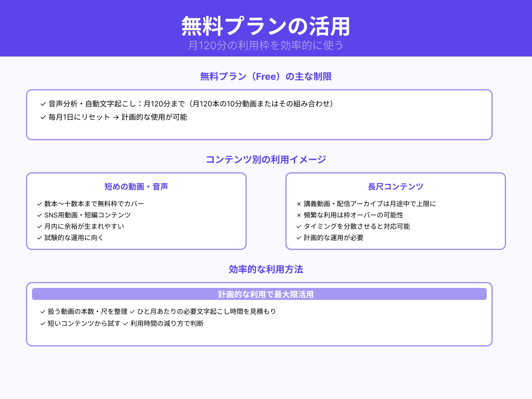Toggle the check on 計画的な運用が必要
Viewport: 532px width, 399px height.
[298, 238]
